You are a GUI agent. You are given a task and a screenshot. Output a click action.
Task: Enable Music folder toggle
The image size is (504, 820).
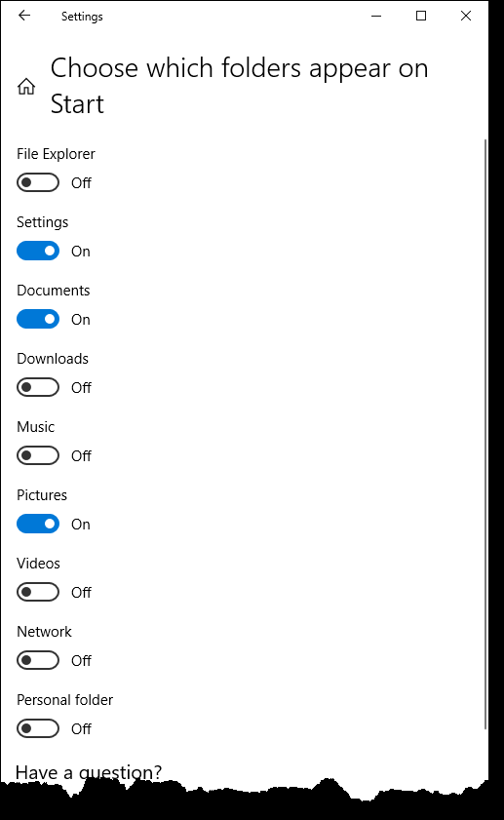pyautogui.click(x=38, y=456)
